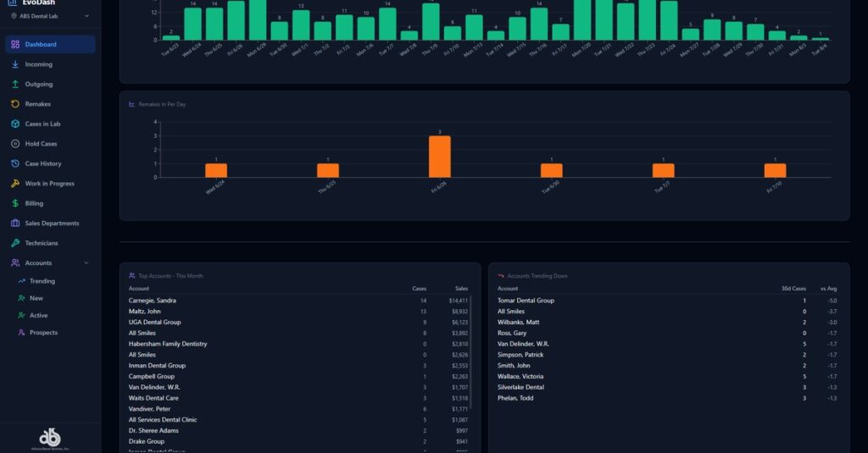
Task: Select the orange Tue 6/30 remakes bar
Action: pos(551,170)
